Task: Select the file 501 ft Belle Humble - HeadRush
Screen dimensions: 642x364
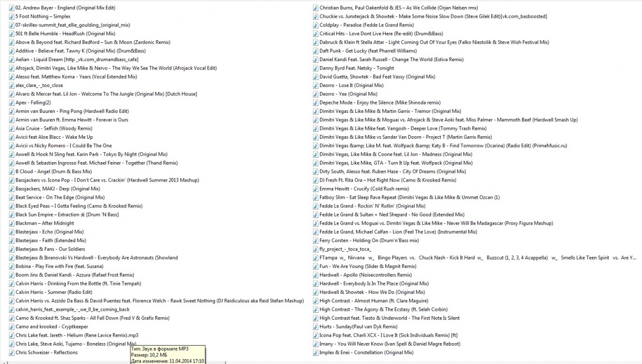Action: click(x=65, y=34)
